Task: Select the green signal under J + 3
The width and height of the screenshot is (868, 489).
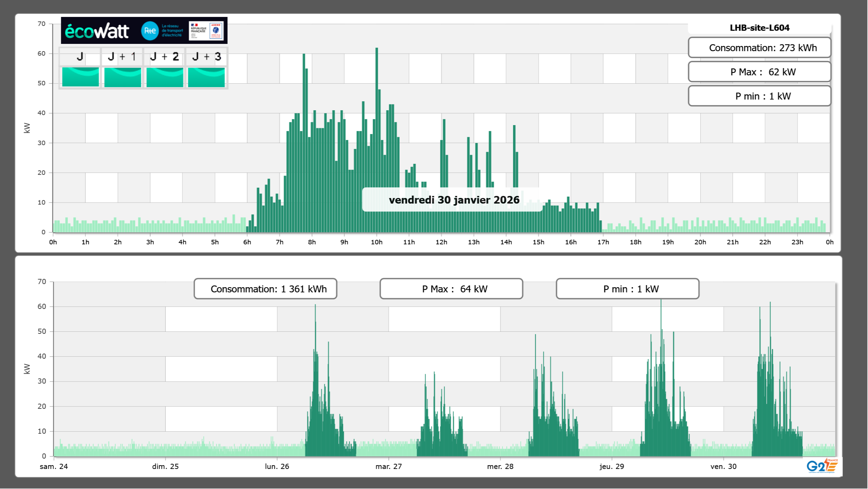Action: 206,77
